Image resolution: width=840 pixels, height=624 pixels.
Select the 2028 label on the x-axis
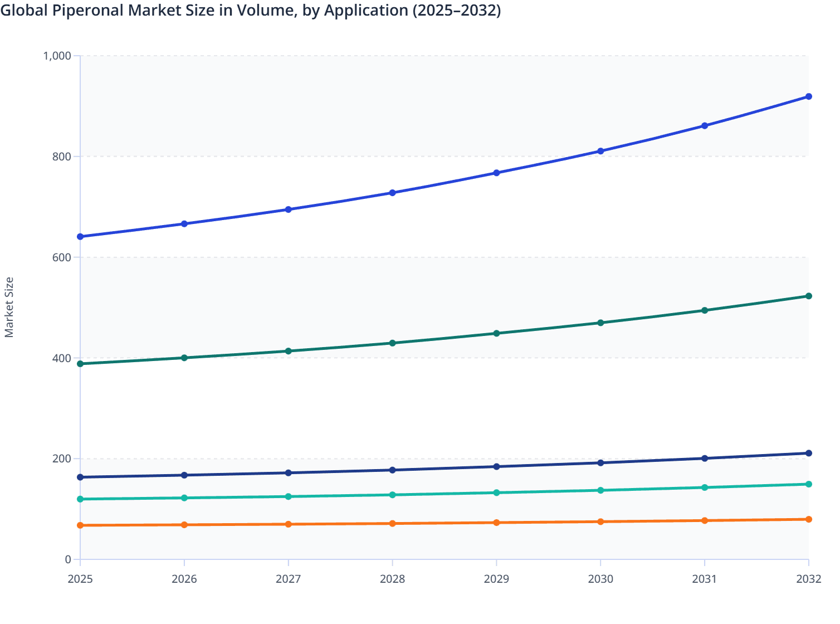pyautogui.click(x=392, y=579)
